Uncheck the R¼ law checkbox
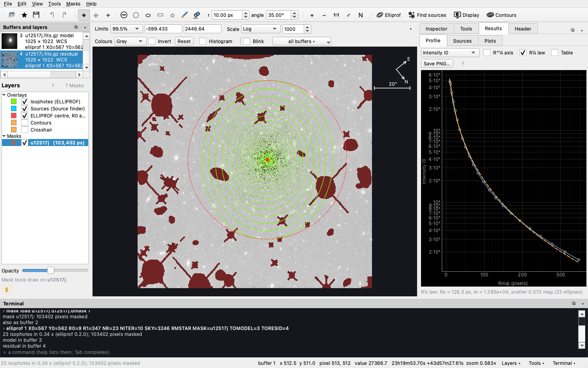588x368 pixels. [x=523, y=52]
